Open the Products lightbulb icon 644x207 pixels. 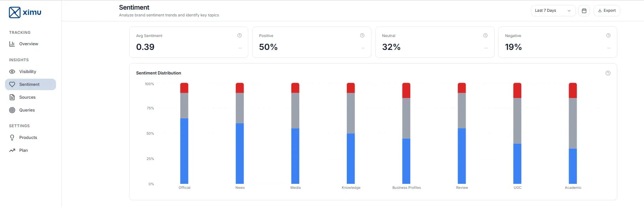click(x=12, y=137)
